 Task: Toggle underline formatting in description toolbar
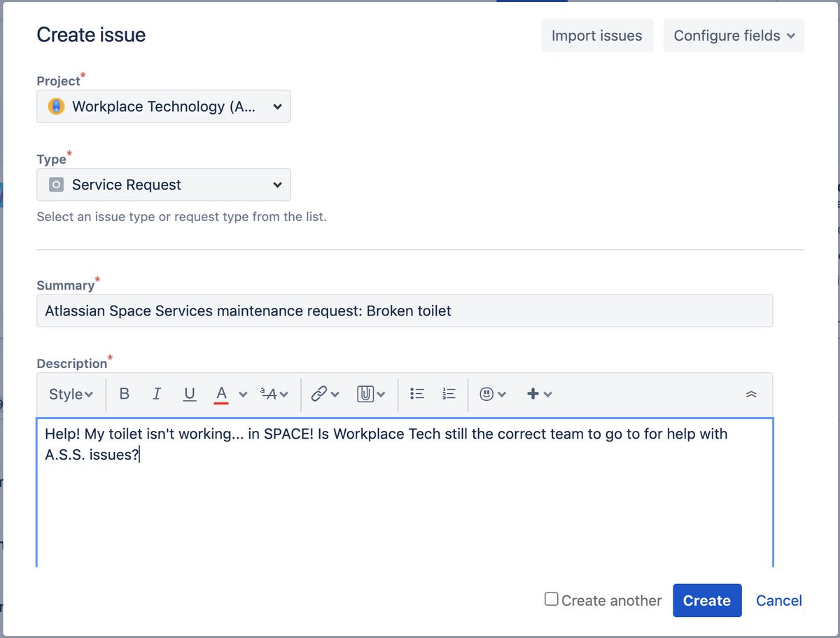click(x=189, y=394)
